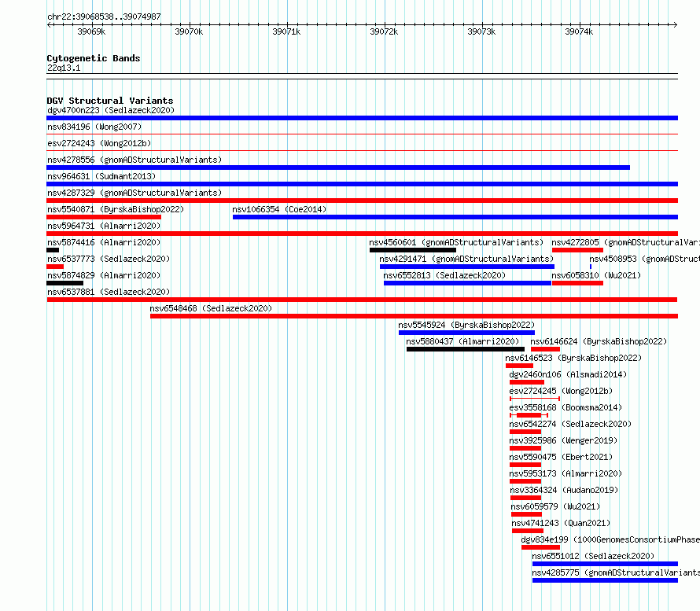Click the ruler's left arrow end
This screenshot has width=700, height=611.
click(49, 24)
